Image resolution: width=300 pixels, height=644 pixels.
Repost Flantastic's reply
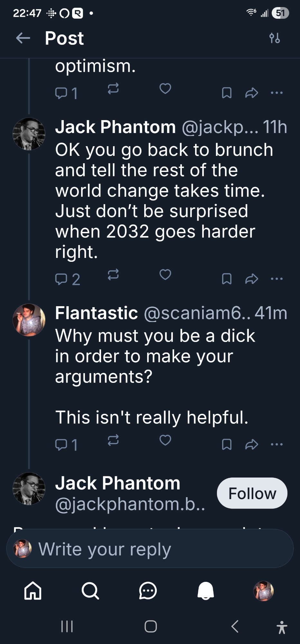(x=113, y=440)
